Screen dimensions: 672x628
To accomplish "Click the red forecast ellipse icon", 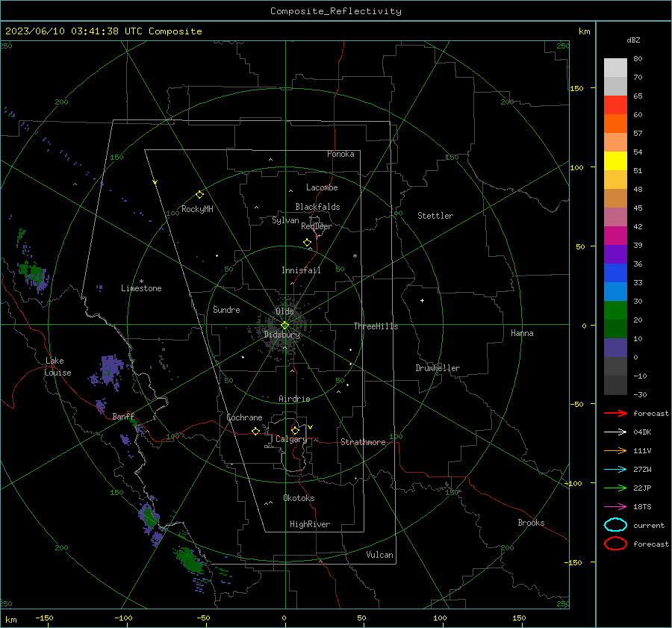I will (x=615, y=544).
